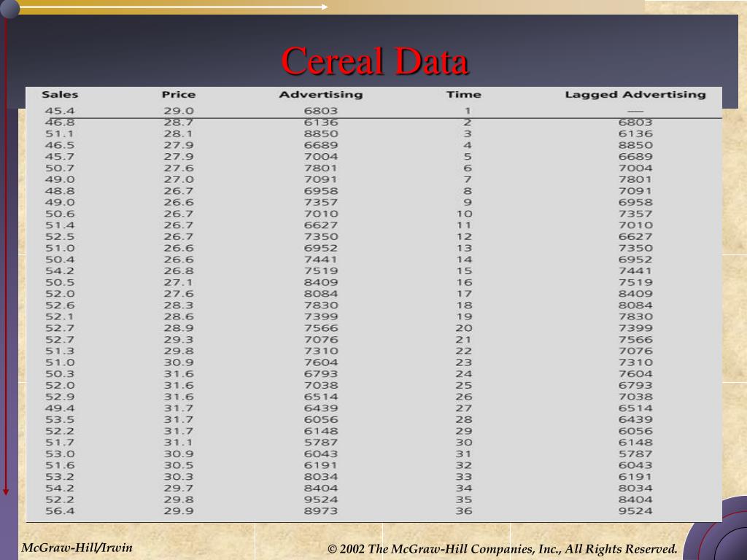This screenshot has height=560, width=747.
Task: Click Advertising value 7357 in Time row 9
Action: click(321, 203)
